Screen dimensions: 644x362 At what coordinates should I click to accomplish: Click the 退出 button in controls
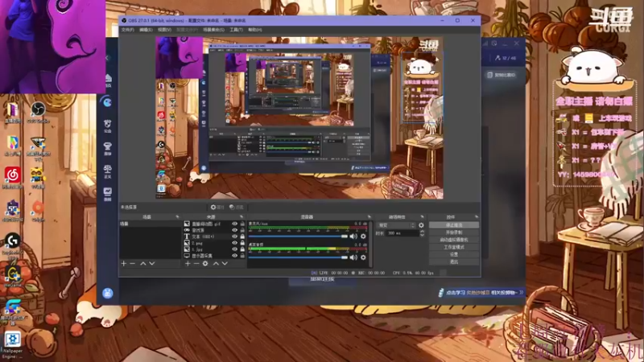(454, 262)
